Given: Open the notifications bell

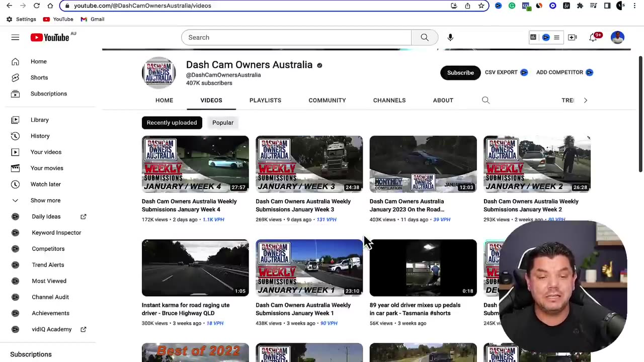Looking at the screenshot, I should (593, 38).
